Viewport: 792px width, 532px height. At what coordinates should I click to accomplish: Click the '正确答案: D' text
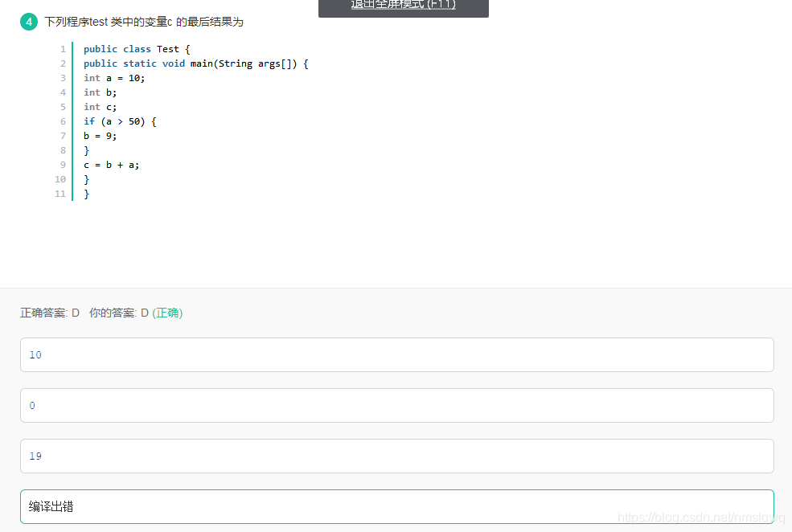pos(50,313)
